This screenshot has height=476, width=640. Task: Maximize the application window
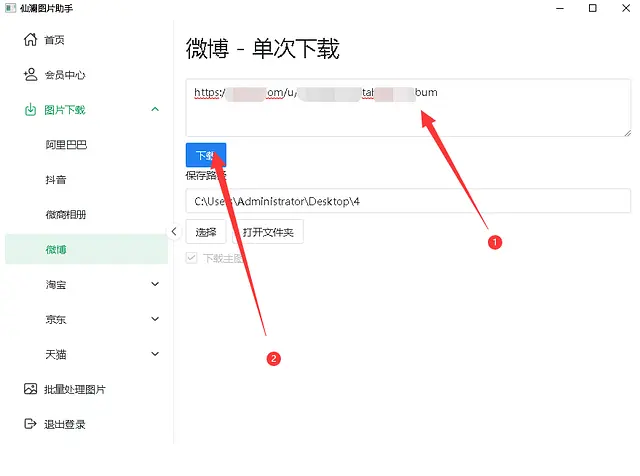pyautogui.click(x=593, y=8)
